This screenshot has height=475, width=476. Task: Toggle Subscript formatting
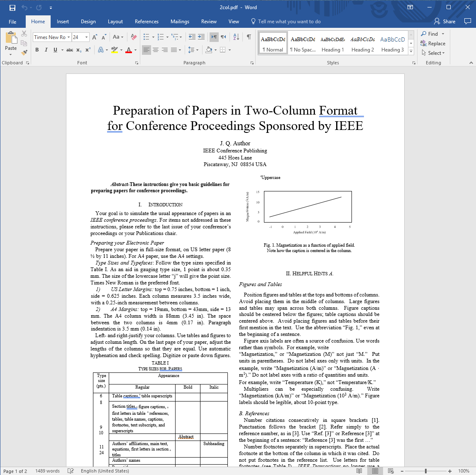pos(78,50)
